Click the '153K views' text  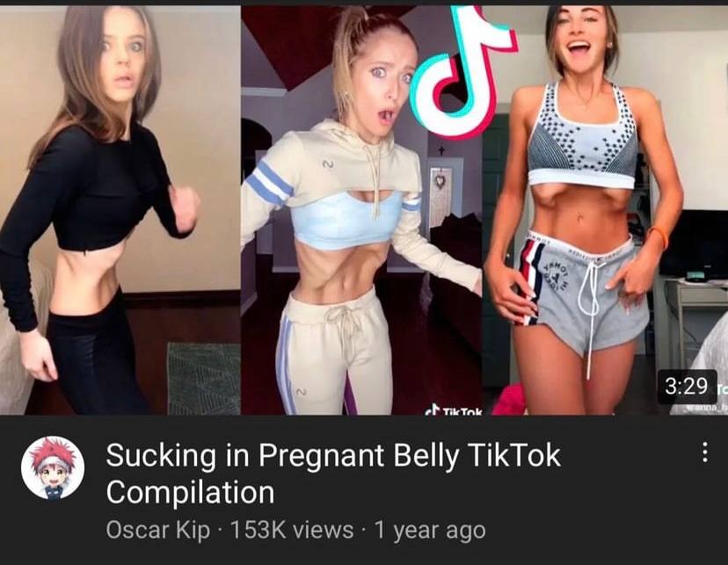tap(292, 530)
